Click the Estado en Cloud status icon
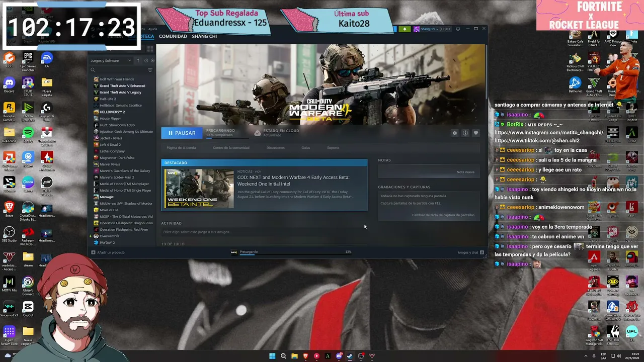Viewport: 644px width, 362px height. click(x=258, y=133)
